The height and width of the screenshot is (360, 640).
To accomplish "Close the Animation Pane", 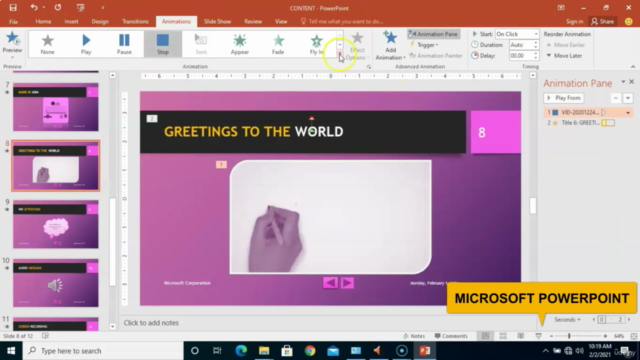I will (x=631, y=82).
